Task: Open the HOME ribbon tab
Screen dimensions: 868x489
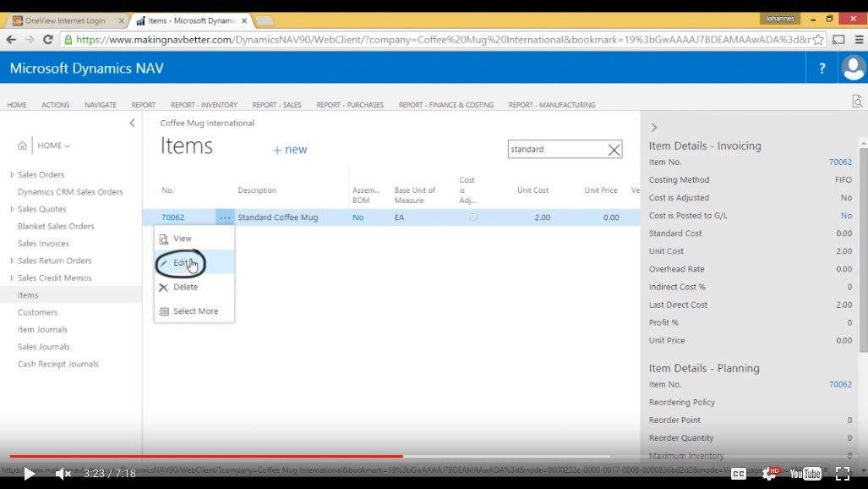Action: pyautogui.click(x=17, y=105)
